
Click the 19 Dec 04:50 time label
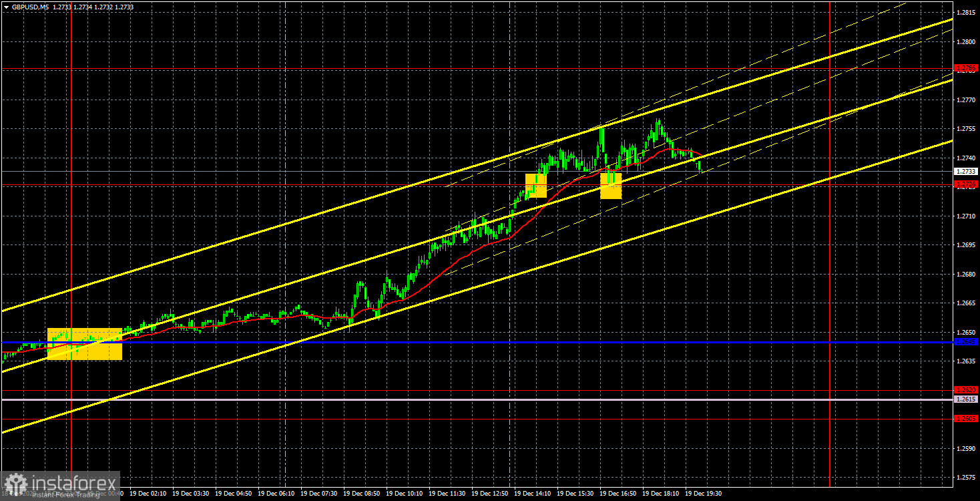pyautogui.click(x=234, y=494)
